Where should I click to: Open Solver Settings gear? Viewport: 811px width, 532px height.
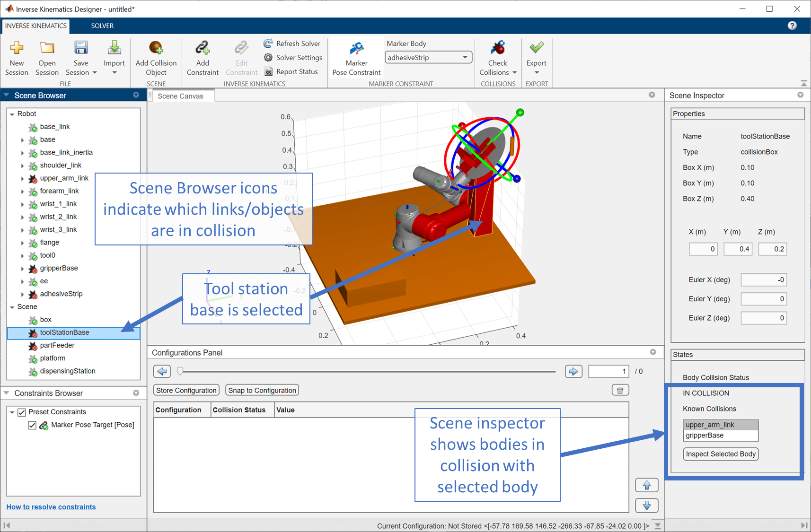pos(268,58)
